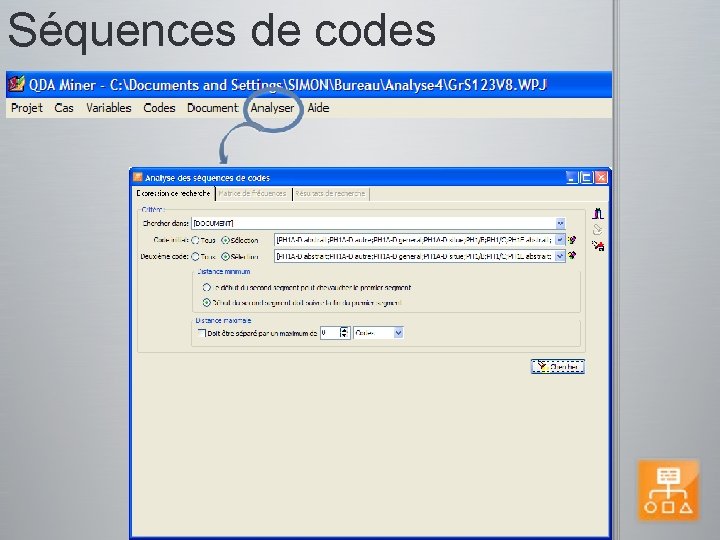Open the Document menu
This screenshot has height=540, width=720.
click(x=213, y=108)
